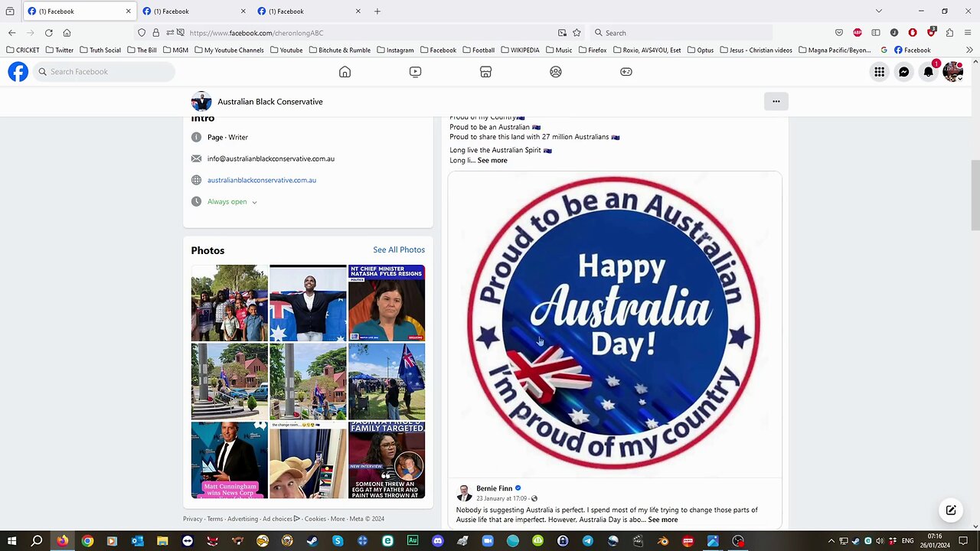The image size is (980, 551).
Task: Switch to third Facebook tab
Action: click(x=309, y=11)
